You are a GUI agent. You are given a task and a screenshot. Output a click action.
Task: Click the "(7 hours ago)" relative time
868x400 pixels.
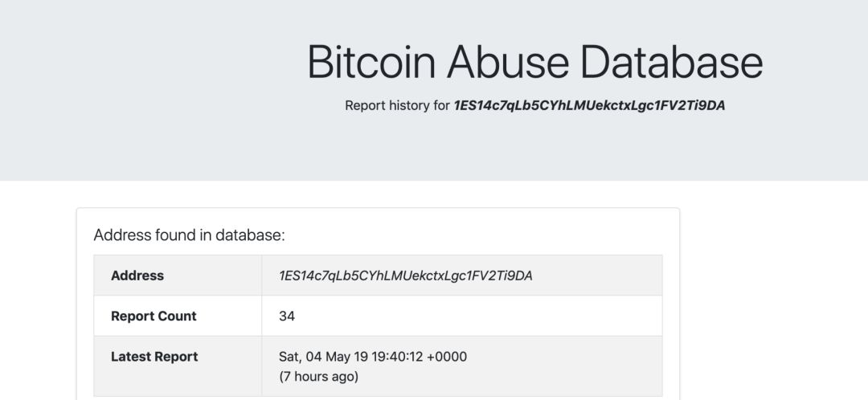click(318, 376)
